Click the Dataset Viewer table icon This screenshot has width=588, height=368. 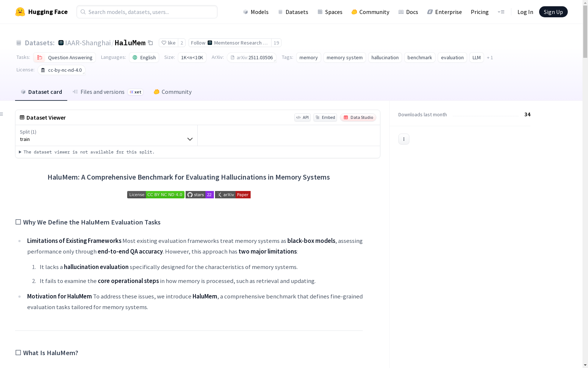[22, 117]
